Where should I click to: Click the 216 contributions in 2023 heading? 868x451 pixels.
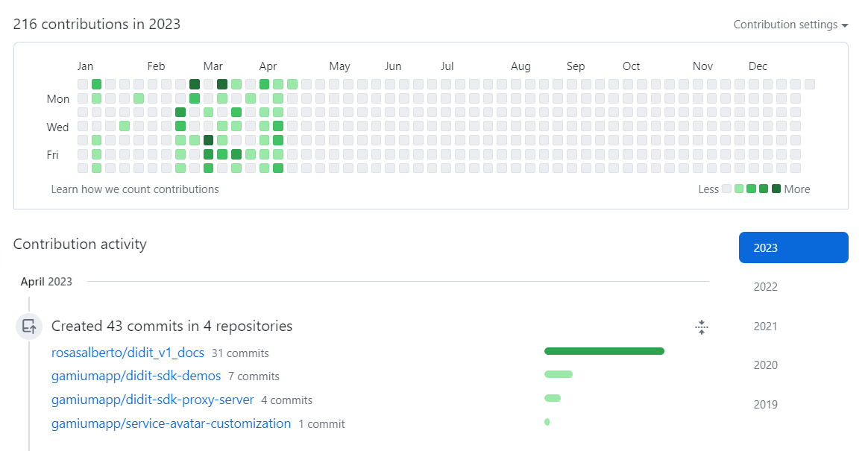[x=97, y=25]
